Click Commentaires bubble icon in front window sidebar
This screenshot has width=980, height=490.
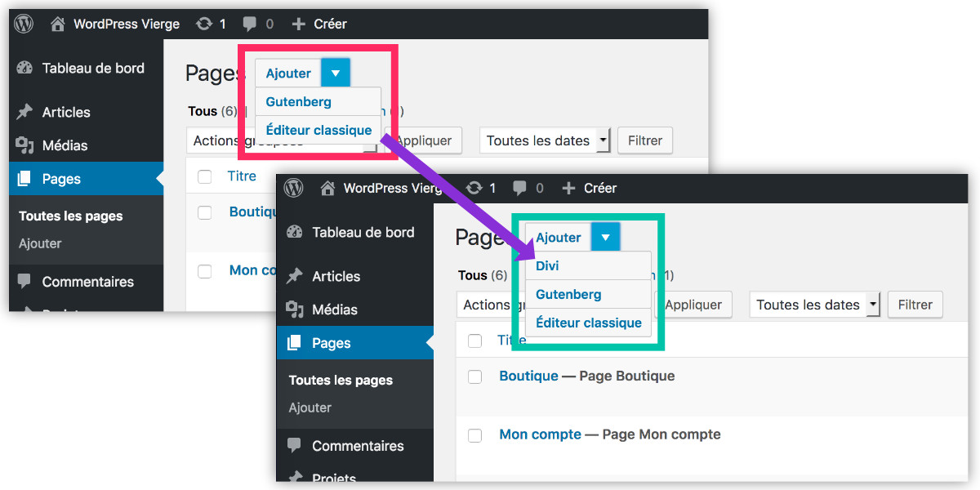(295, 446)
